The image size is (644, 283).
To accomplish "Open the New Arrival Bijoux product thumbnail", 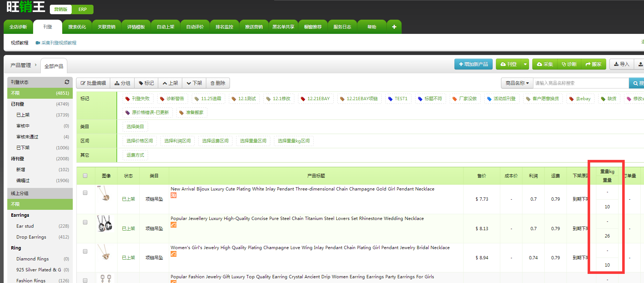I will click(x=106, y=193).
